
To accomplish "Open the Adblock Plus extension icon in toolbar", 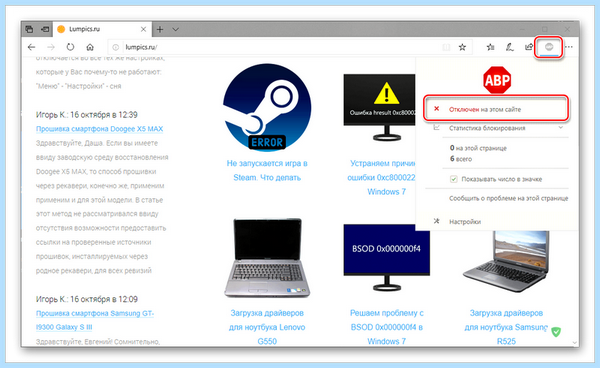I will 549,47.
